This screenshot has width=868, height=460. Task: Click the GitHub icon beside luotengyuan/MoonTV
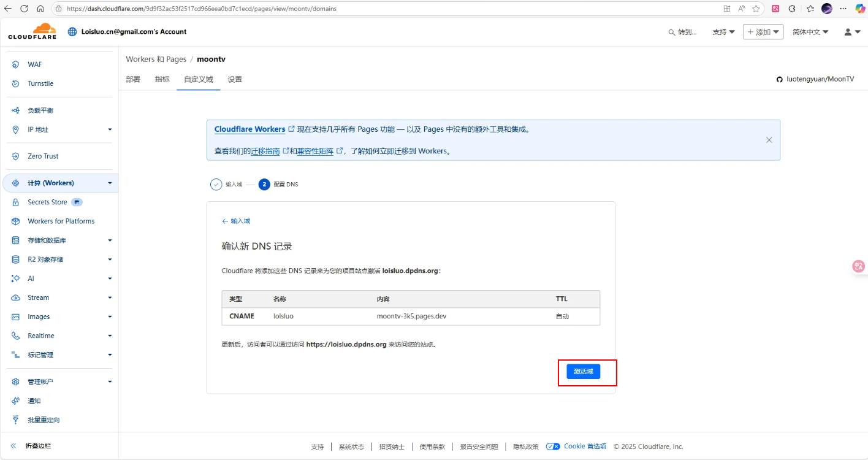click(780, 80)
